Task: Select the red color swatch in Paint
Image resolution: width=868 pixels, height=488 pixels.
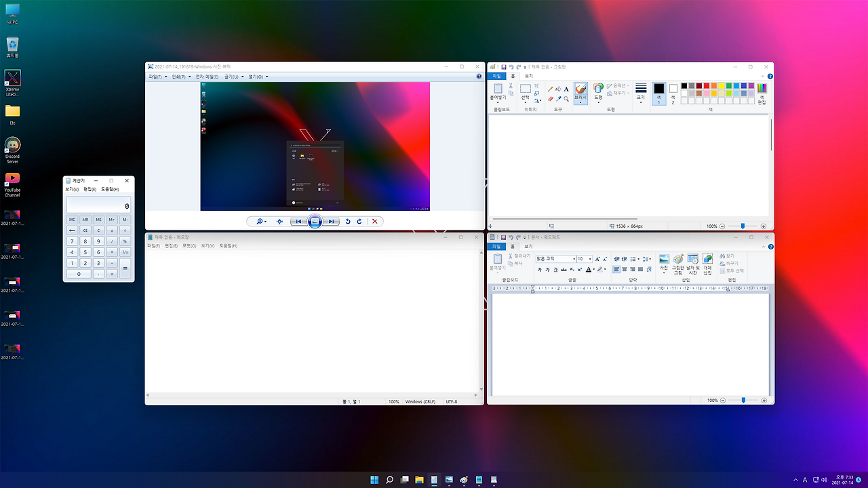Action: pyautogui.click(x=705, y=85)
